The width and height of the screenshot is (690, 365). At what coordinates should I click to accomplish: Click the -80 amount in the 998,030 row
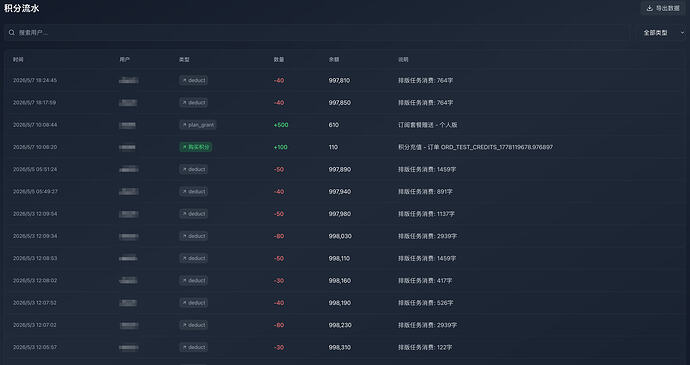tap(279, 236)
